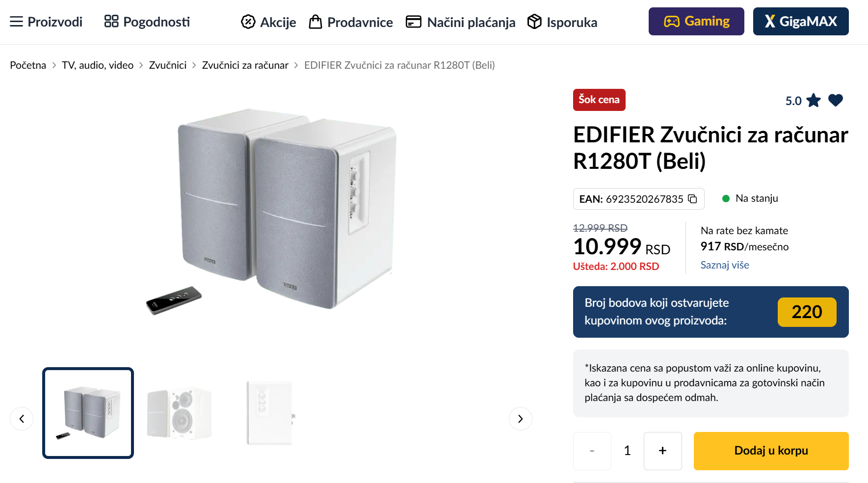
Task: Select the second speaker thumbnail with the exposed driver
Action: [x=179, y=413]
